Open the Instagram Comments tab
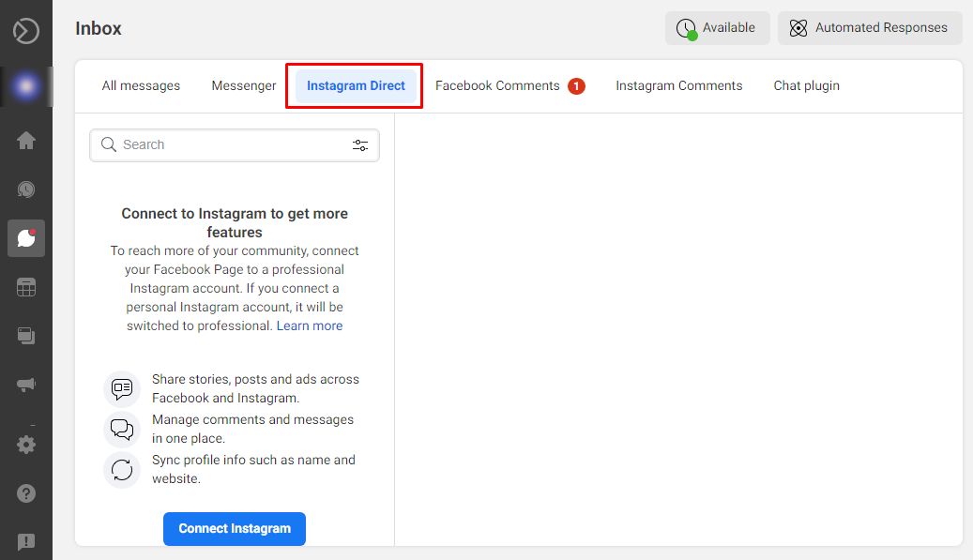Viewport: 973px width, 560px height. point(679,85)
